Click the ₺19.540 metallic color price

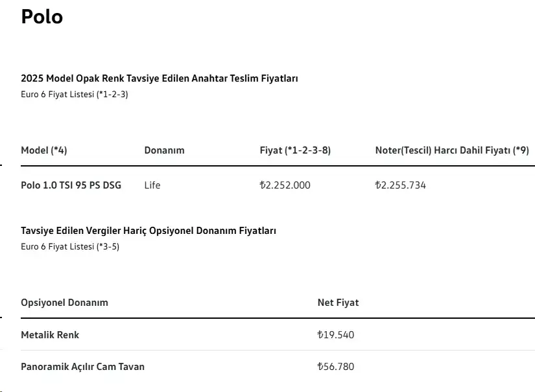336,335
